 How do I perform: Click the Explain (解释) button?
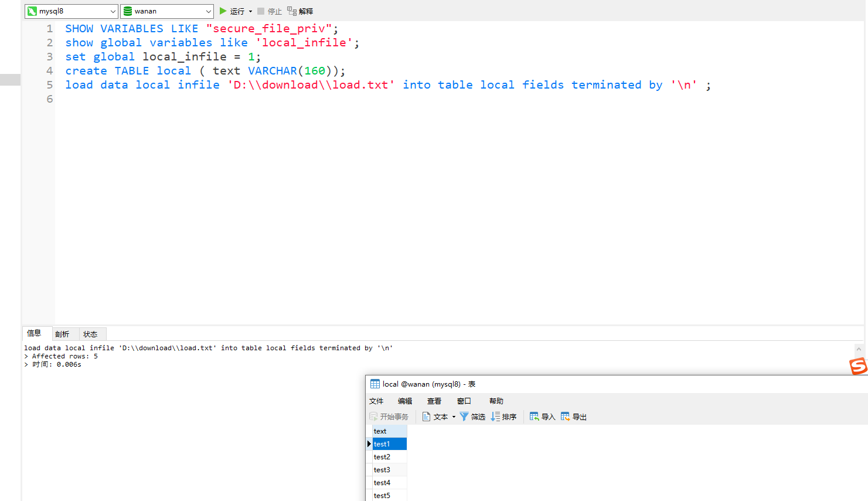coord(300,11)
